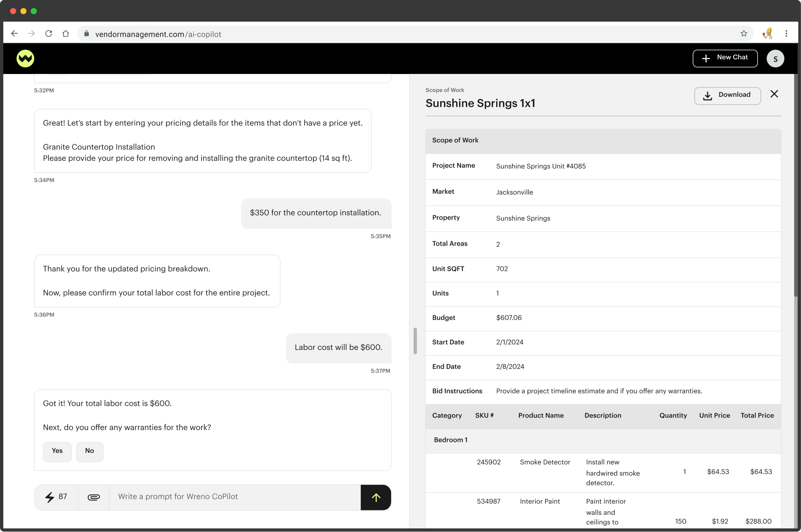Bookmark page with the star icon
Viewport: 801px width, 532px height.
pos(743,34)
